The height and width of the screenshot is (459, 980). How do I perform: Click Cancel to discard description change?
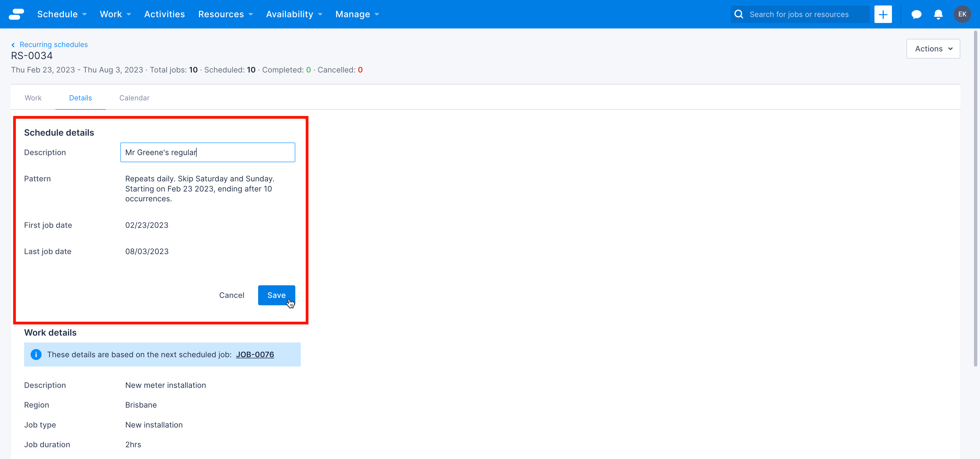pos(231,295)
